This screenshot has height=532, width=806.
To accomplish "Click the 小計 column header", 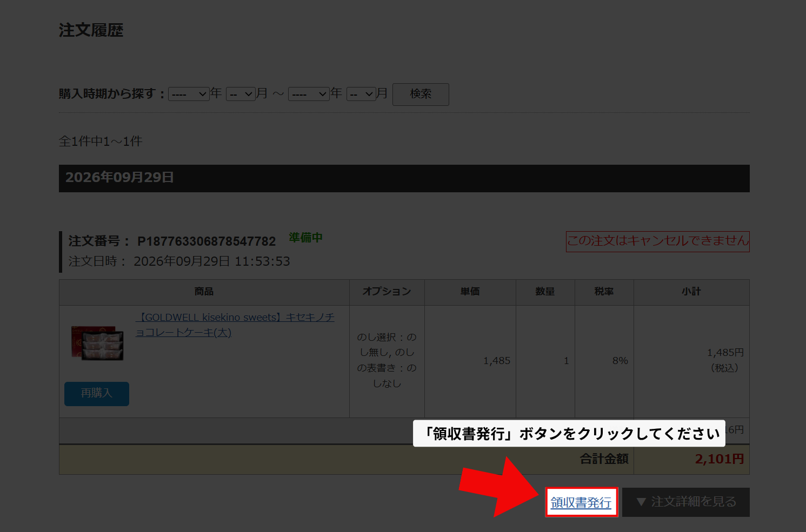I will point(691,292).
